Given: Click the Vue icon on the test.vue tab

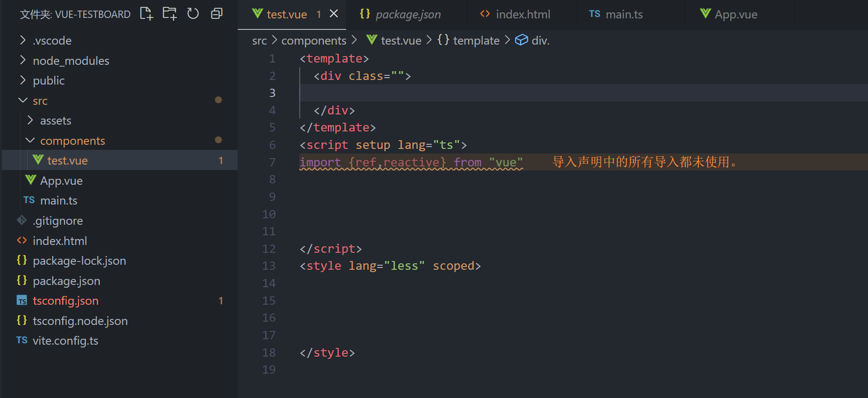Looking at the screenshot, I should (257, 13).
